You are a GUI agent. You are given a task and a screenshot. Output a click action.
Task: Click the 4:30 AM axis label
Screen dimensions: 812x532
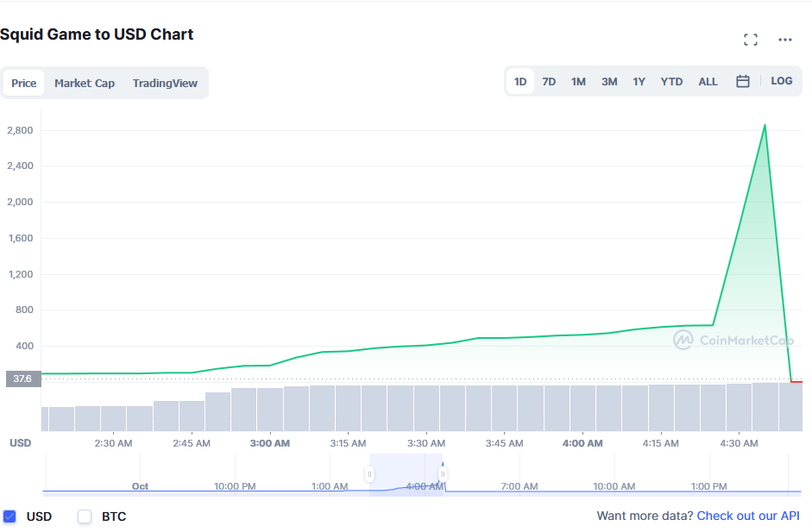739,443
